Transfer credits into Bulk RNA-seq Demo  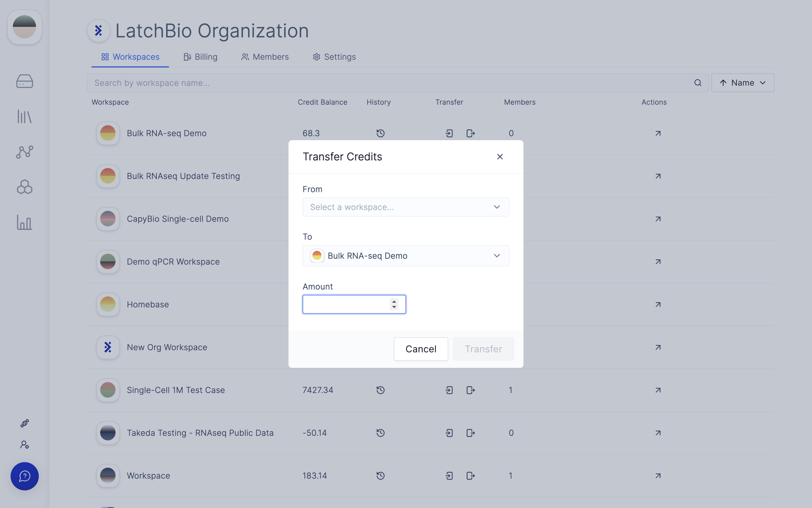(x=449, y=133)
